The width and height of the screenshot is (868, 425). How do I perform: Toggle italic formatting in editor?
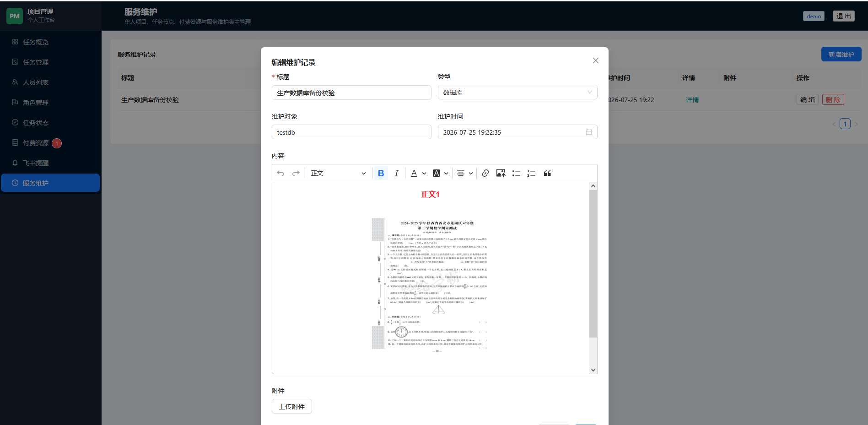pos(397,173)
